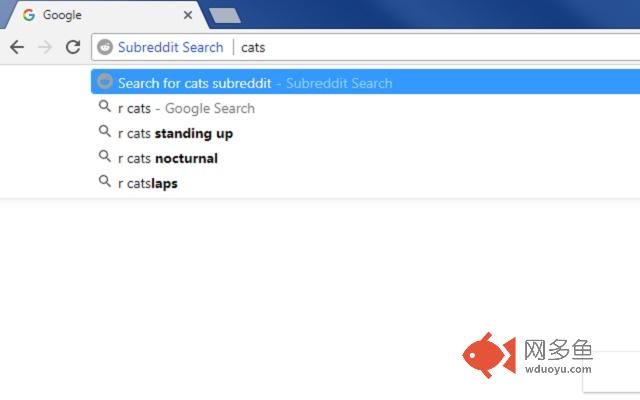This screenshot has width=640, height=400.
Task: Click the magnifier icon beside 'r cats nocturnal'
Action: 105,156
